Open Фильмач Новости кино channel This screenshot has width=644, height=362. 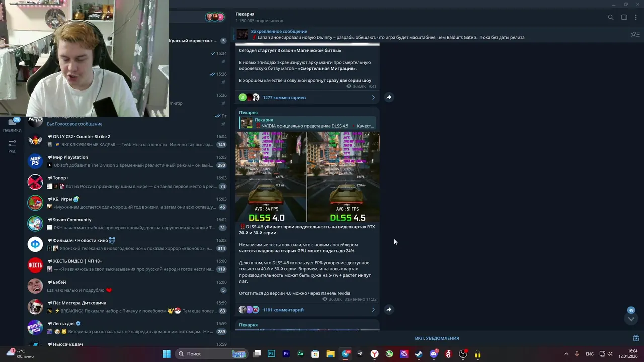[128, 244]
